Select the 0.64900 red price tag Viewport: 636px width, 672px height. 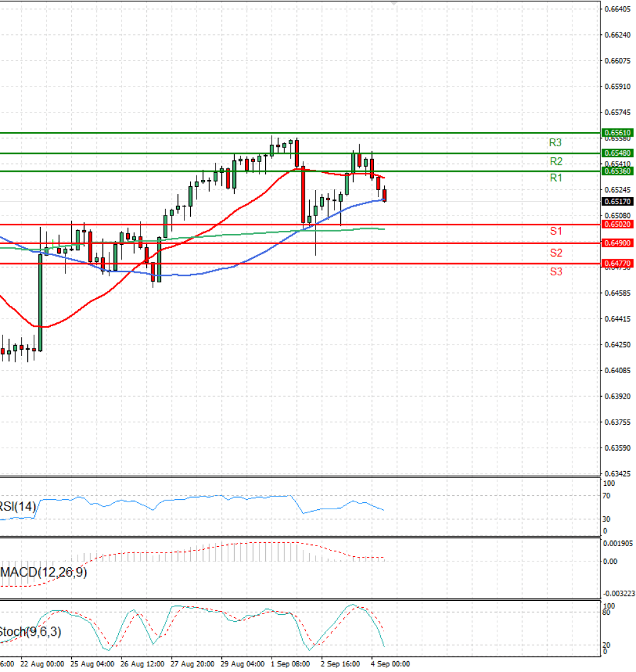(618, 243)
